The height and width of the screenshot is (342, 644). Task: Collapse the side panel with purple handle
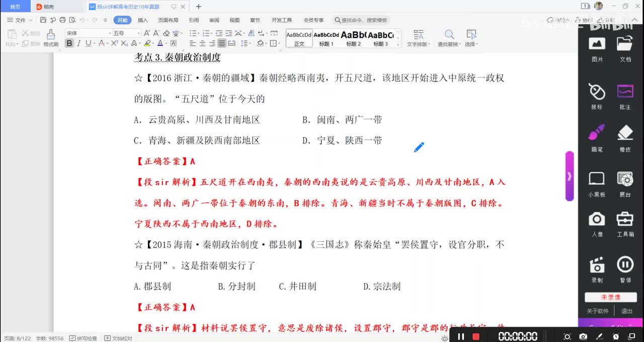[x=570, y=176]
